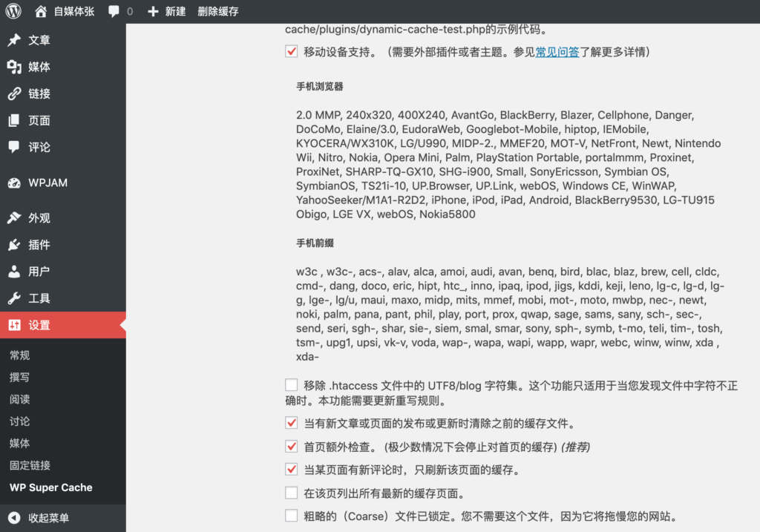Toggle 当某页面有新评论时只刷新 checkbox

291,470
